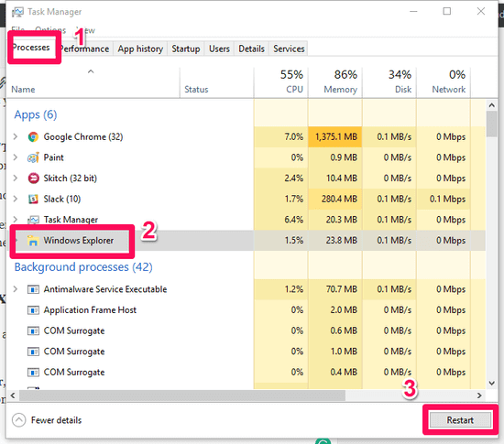
Task: Click the Paint app icon
Action: 33,157
